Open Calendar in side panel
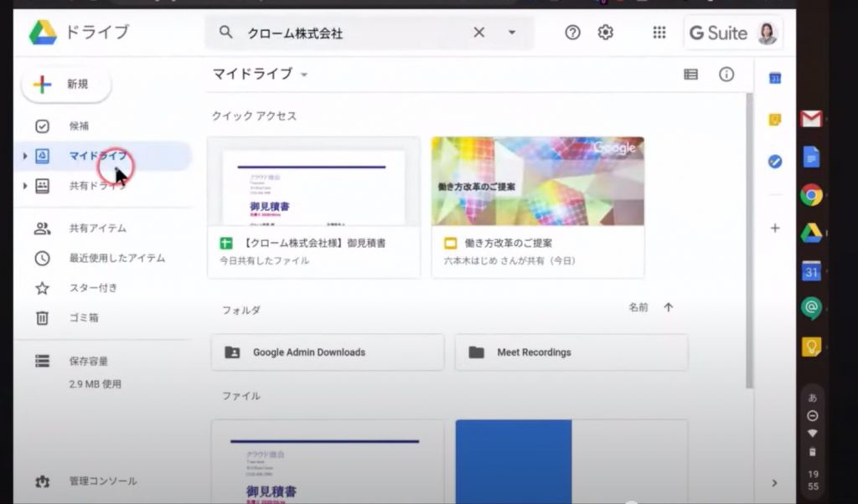This screenshot has height=504, width=858. click(x=775, y=78)
